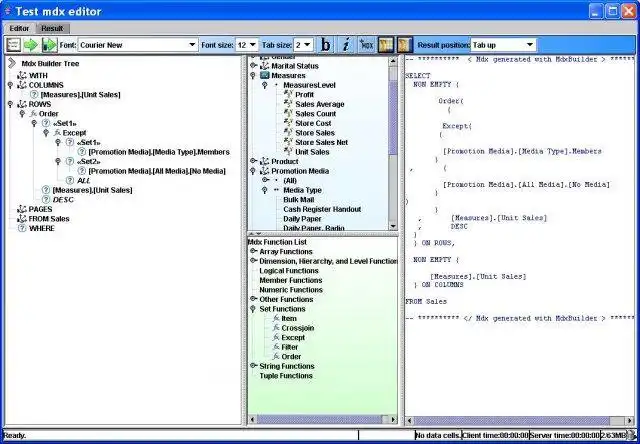
Task: Click the first yellow panel icon after MDX
Action: tap(386, 45)
